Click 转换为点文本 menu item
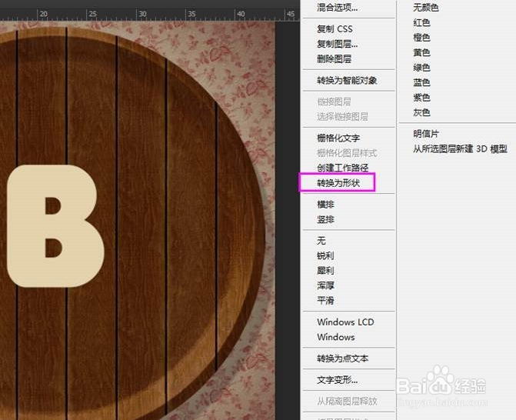This screenshot has height=420, width=516. (x=342, y=358)
